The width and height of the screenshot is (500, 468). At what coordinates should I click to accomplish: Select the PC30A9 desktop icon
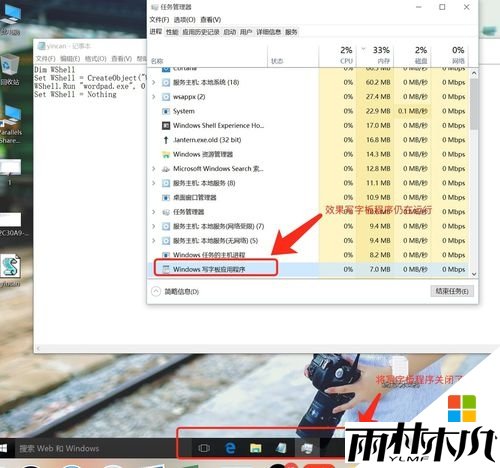click(12, 224)
